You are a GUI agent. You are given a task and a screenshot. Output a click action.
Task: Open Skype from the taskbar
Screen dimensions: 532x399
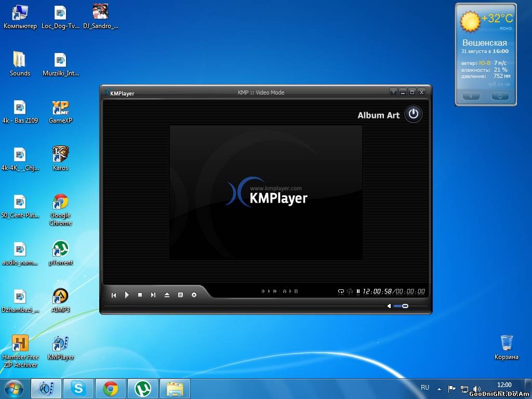[78, 389]
